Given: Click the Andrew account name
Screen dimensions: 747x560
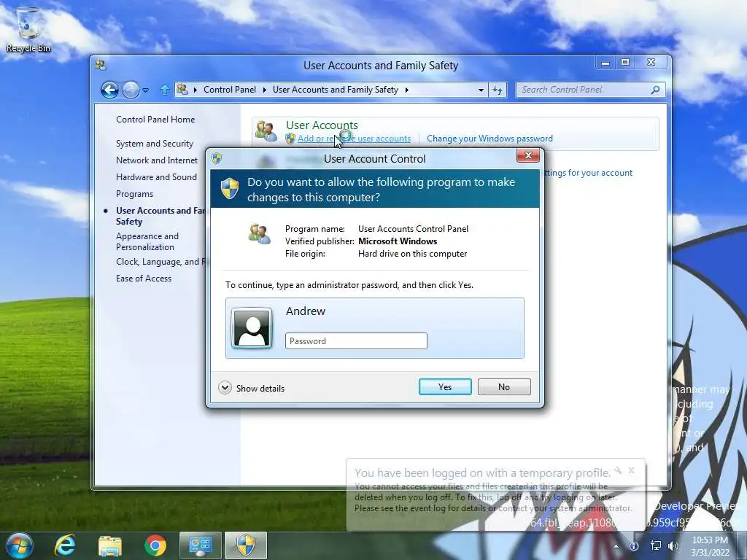Looking at the screenshot, I should (x=306, y=311).
